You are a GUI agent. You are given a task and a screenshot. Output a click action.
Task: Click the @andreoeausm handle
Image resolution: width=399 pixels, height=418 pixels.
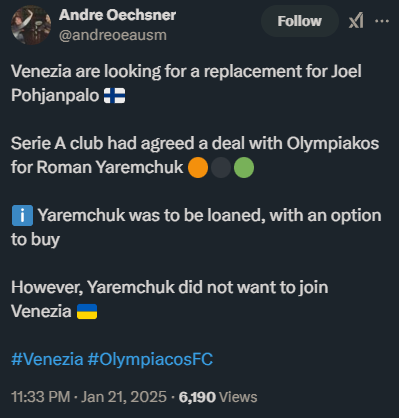click(x=113, y=35)
